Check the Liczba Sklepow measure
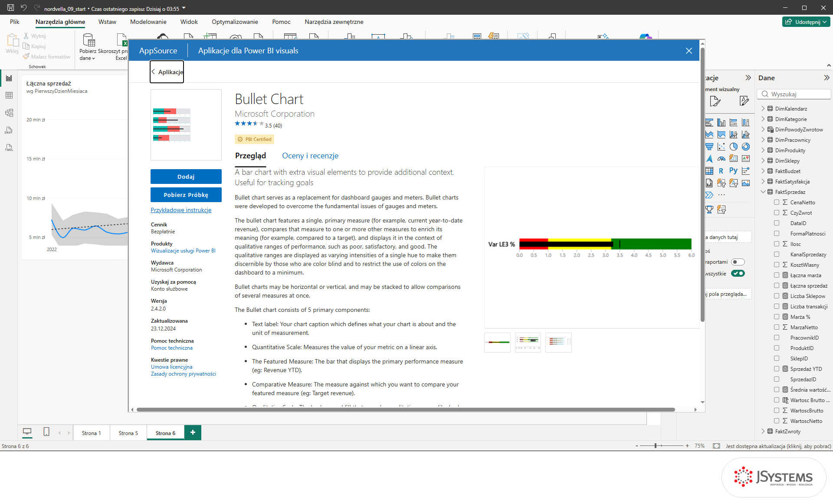833x504 pixels. [x=777, y=296]
